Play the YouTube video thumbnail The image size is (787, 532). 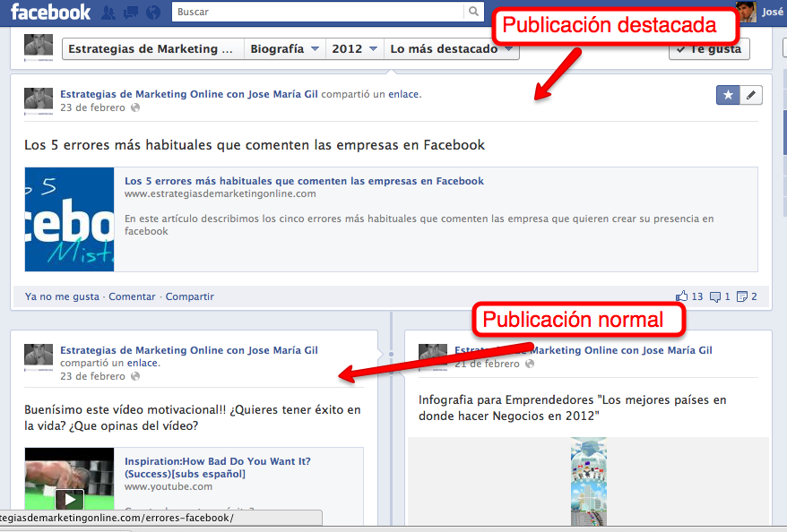[69, 499]
